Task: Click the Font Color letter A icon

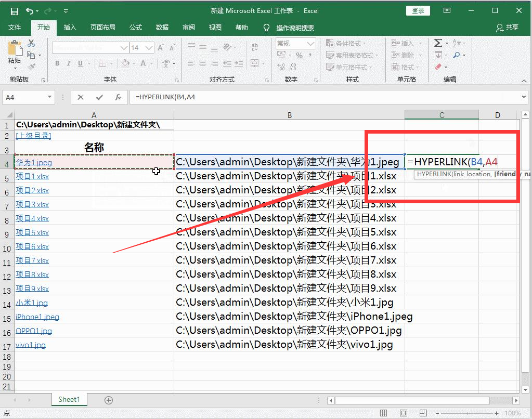Action: [143, 63]
